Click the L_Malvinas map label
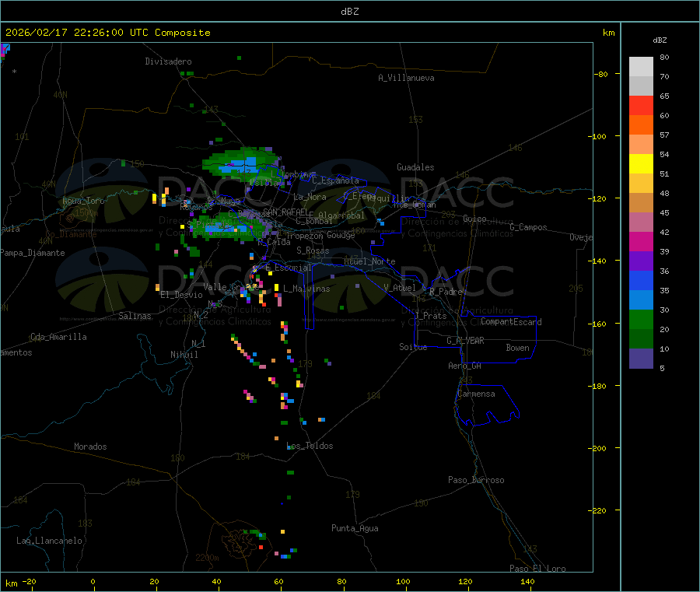This screenshot has height=592, width=700. click(306, 289)
